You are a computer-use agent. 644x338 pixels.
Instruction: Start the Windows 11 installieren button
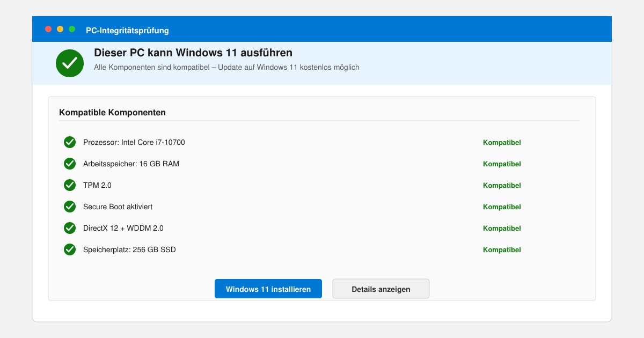coord(268,289)
